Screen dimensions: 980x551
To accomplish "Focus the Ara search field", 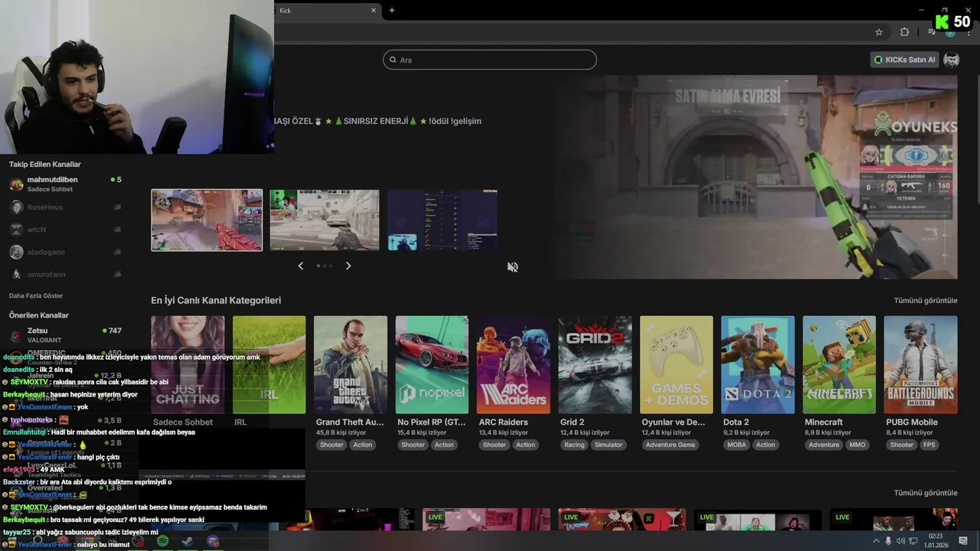I will click(x=490, y=60).
